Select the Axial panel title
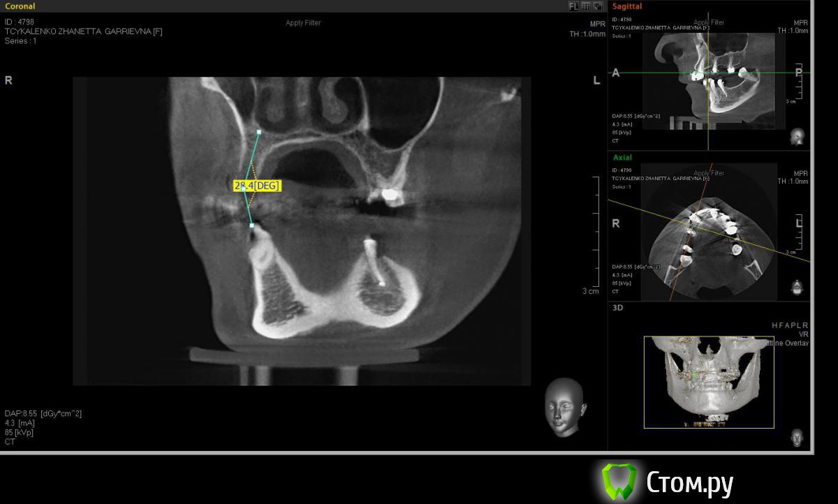 pos(622,158)
